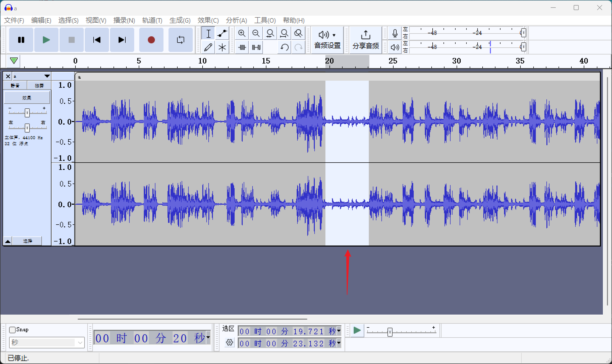Open the 播录(N) menu
This screenshot has width=612, height=364.
124,20
